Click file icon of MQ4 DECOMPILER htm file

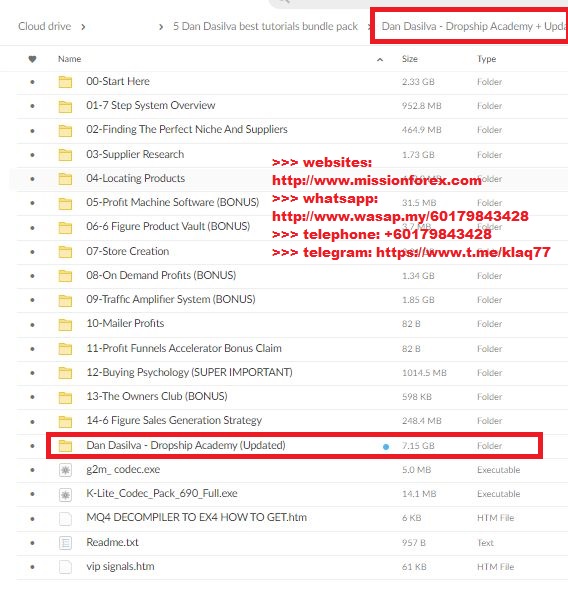(65, 518)
